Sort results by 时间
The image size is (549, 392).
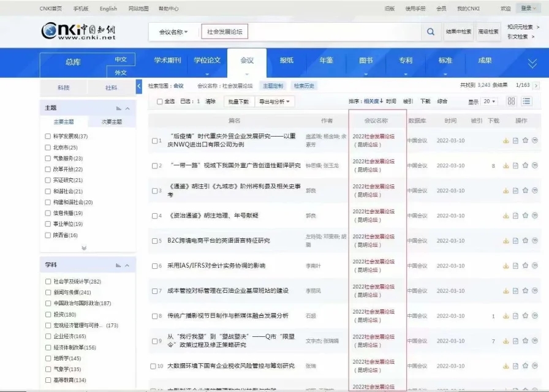(x=391, y=101)
